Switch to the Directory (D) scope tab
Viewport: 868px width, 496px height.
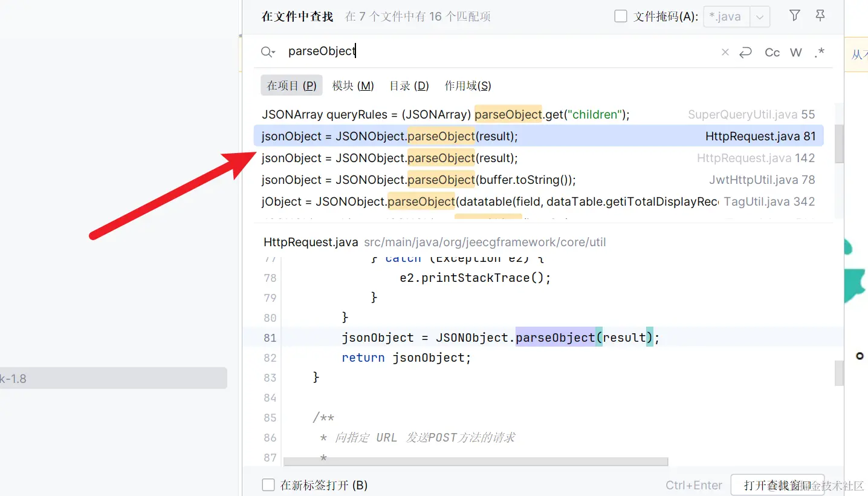(409, 86)
